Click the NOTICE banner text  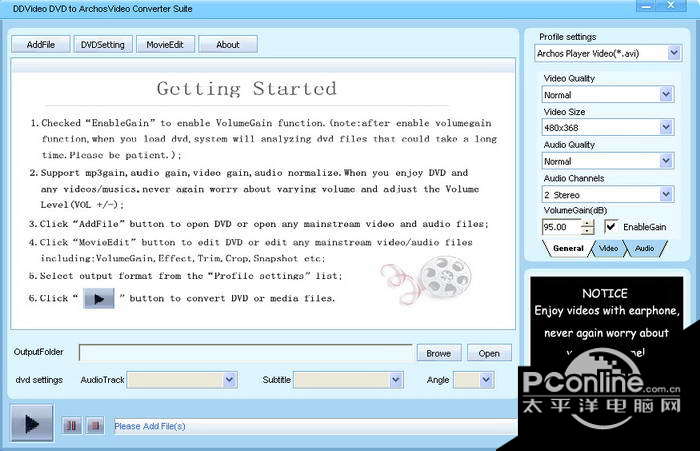(605, 293)
